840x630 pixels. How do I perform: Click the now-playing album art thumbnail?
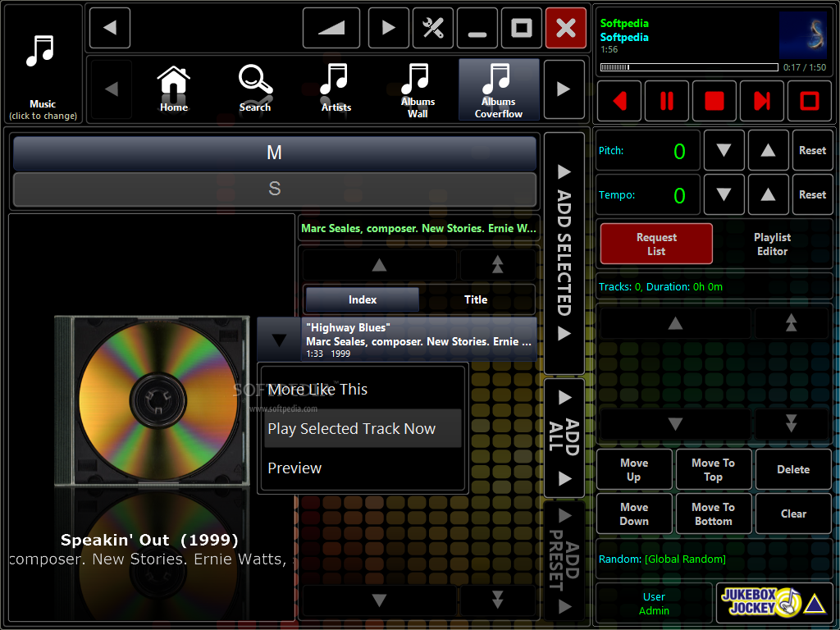point(803,34)
